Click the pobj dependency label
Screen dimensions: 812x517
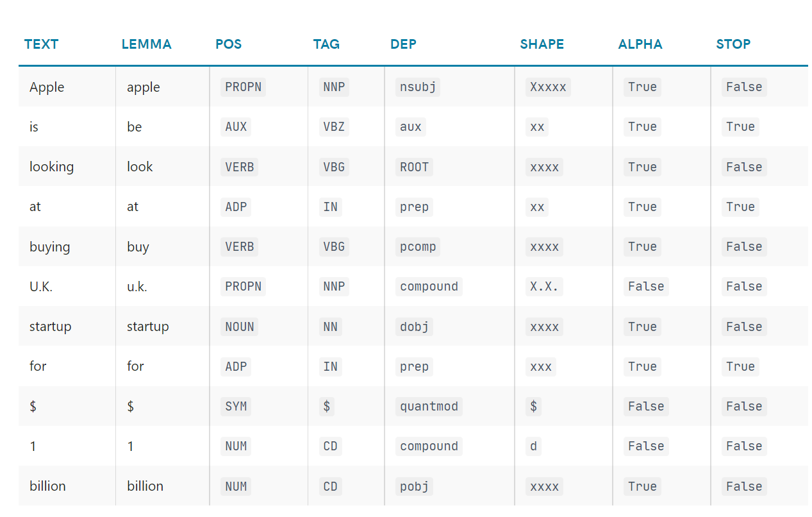pyautogui.click(x=414, y=487)
